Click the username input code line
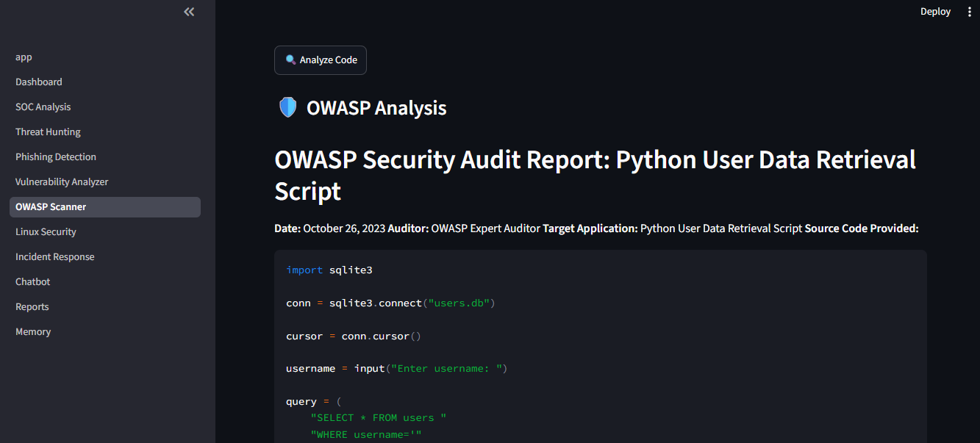This screenshot has height=443, width=980. coord(397,369)
